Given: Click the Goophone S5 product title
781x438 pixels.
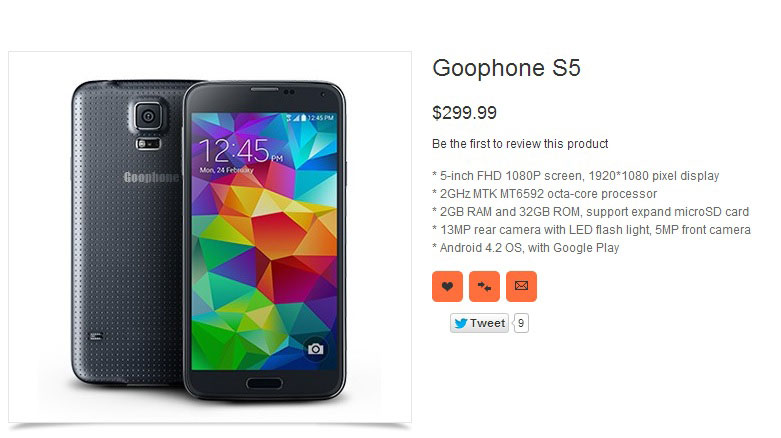Looking at the screenshot, I should click(x=506, y=68).
